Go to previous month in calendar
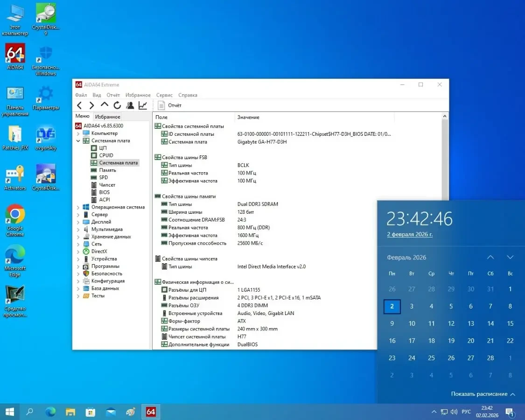Viewport: 525px width, 420px height. click(490, 257)
